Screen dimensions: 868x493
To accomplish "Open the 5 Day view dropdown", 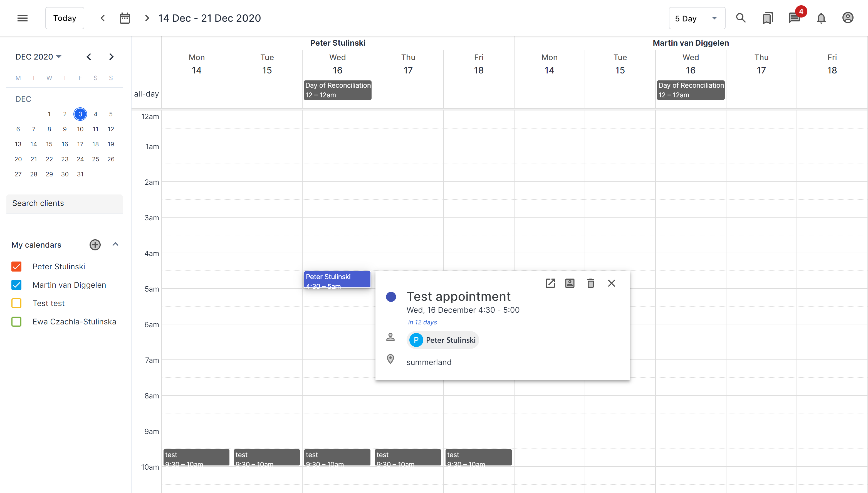I will pyautogui.click(x=696, y=18).
